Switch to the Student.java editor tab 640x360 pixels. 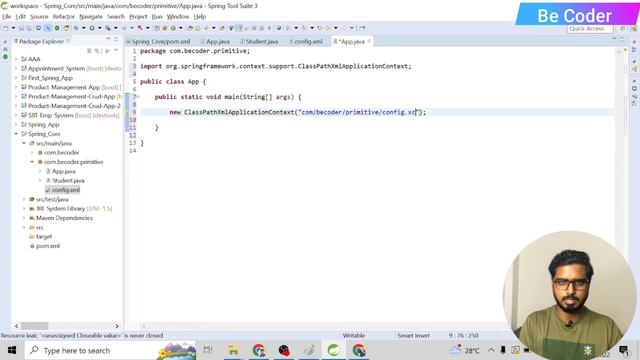(259, 42)
